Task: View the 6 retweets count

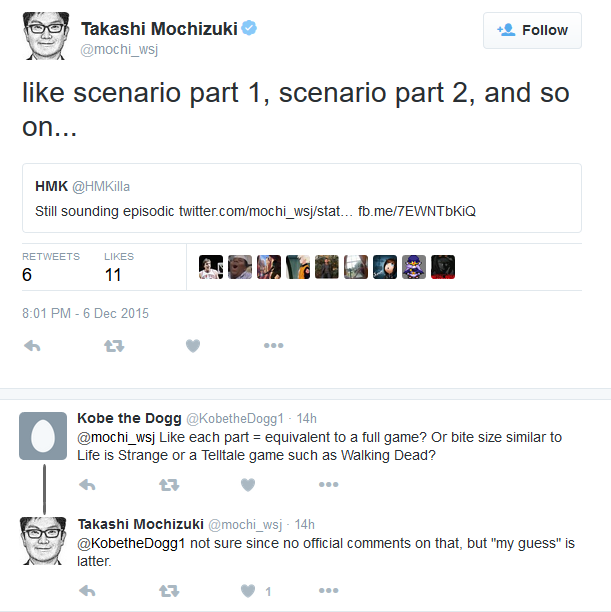Action: click(27, 275)
